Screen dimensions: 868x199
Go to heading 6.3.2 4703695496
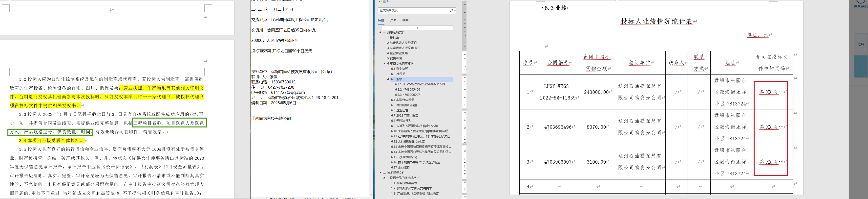(407, 89)
